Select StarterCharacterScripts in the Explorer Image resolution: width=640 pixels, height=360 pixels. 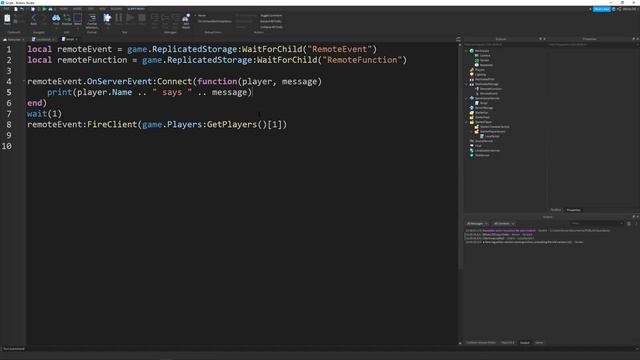494,127
